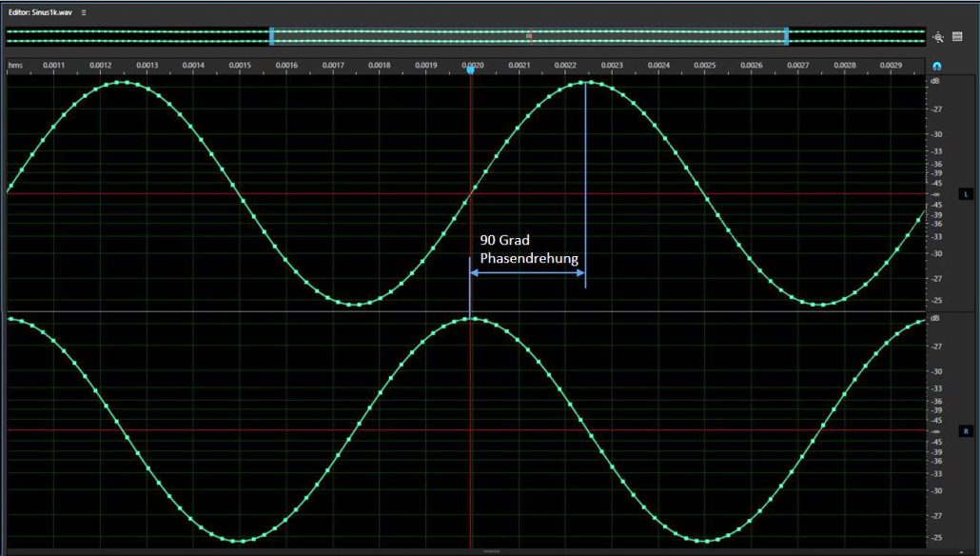Grab the right handle of zoom navigator
The image size is (980, 556).
787,36
